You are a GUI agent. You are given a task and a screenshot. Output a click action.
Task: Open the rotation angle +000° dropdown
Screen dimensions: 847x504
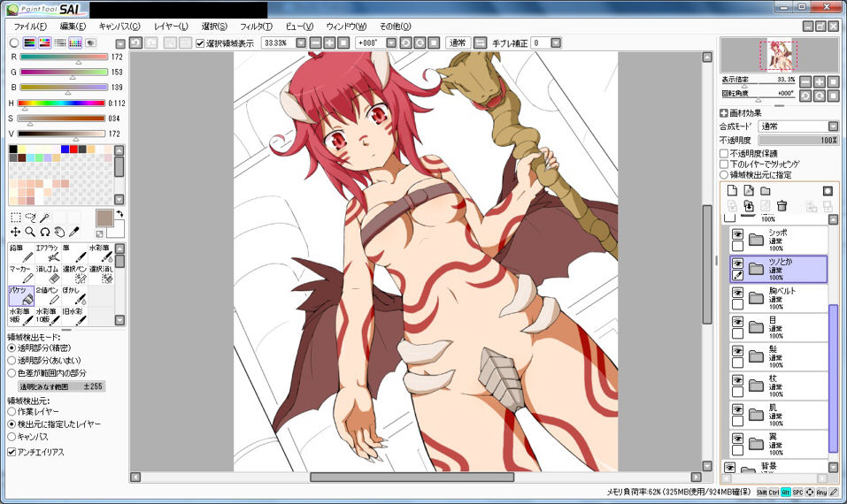click(x=391, y=42)
